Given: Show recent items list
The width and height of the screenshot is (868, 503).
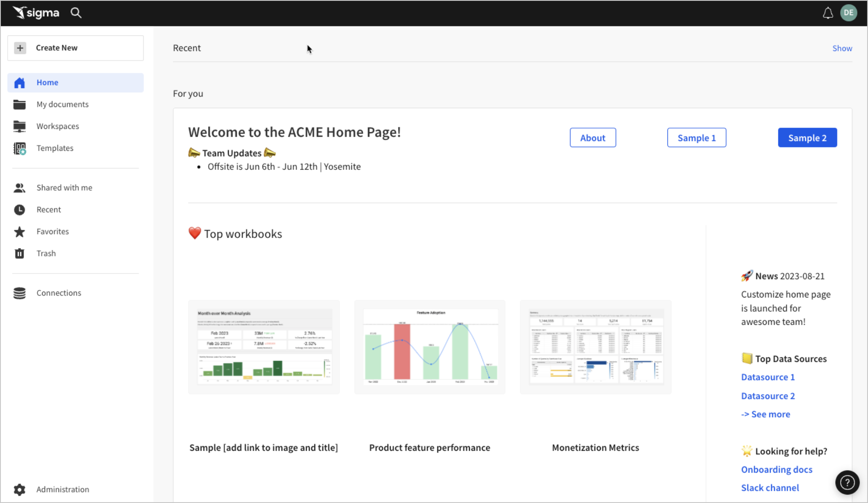Looking at the screenshot, I should point(842,47).
